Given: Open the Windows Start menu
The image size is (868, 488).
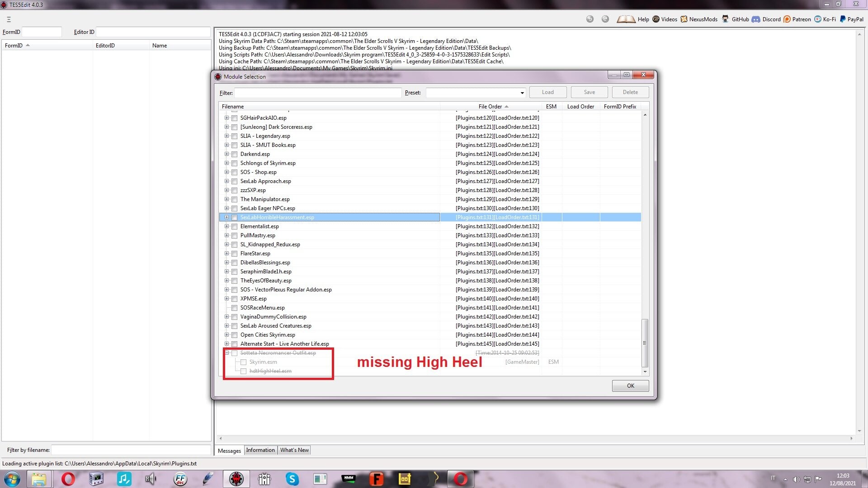Looking at the screenshot, I should (x=12, y=479).
